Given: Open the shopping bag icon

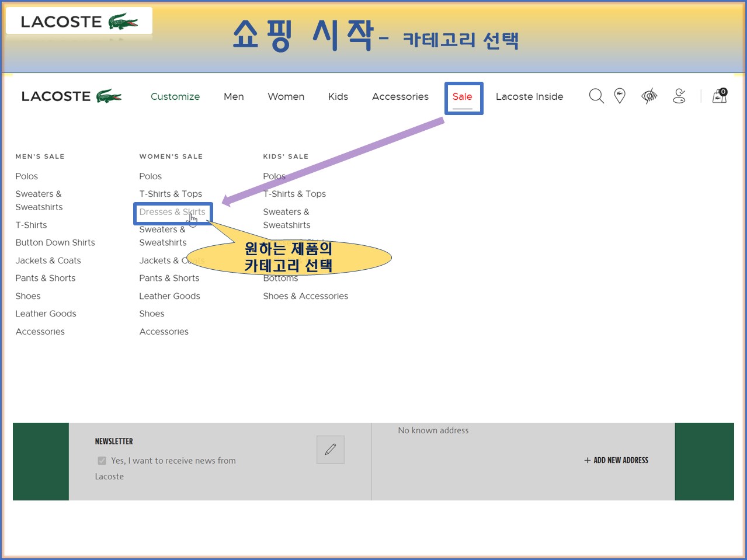Looking at the screenshot, I should coord(720,96).
